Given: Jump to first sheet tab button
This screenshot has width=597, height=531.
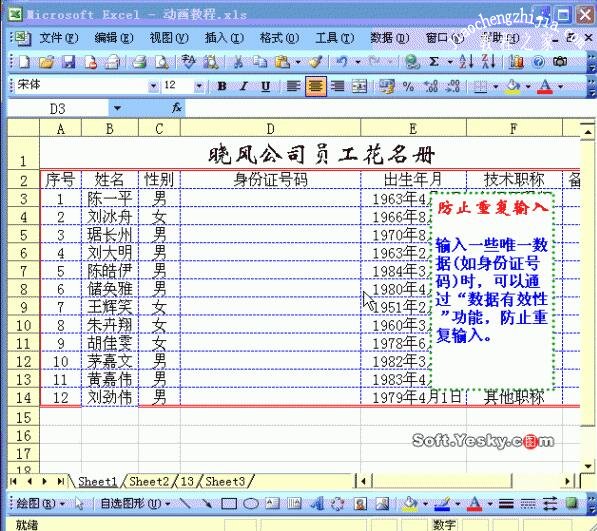Looking at the screenshot, I should 13,481.
